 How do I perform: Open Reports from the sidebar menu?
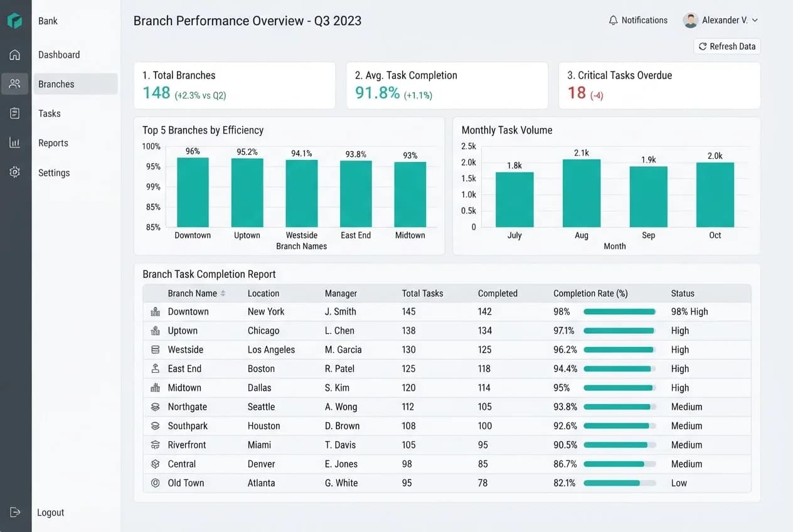coord(53,143)
